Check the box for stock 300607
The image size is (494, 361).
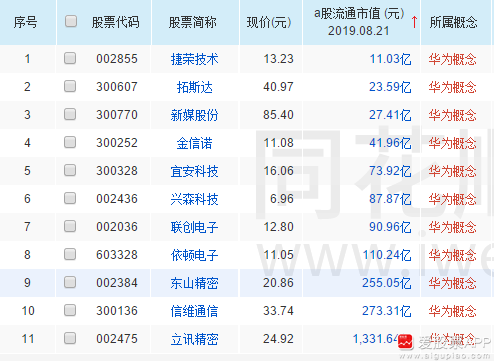[x=70, y=86]
